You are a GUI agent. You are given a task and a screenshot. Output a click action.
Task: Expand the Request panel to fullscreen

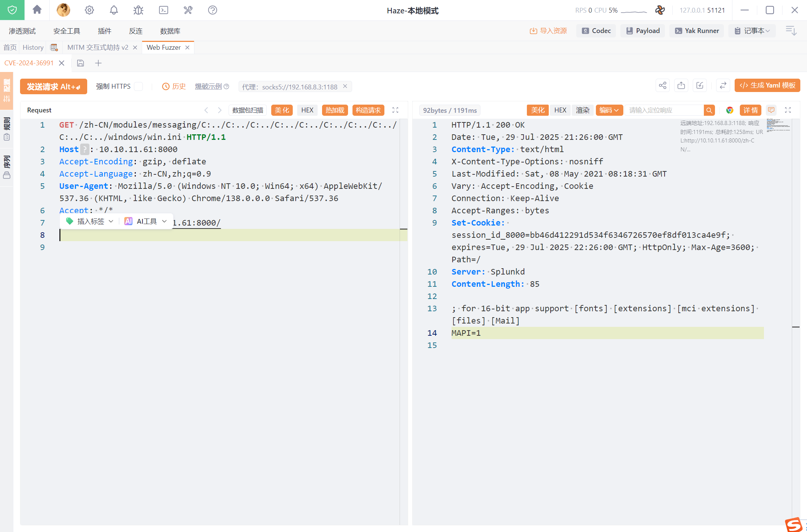coord(396,110)
